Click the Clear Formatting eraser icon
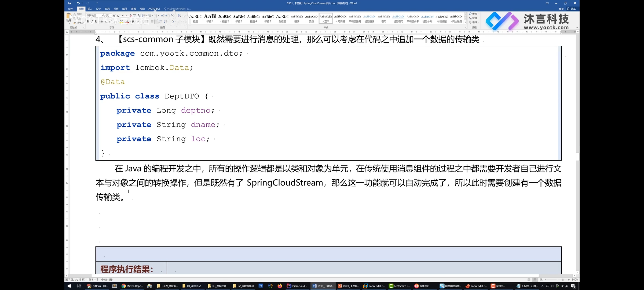Image resolution: width=644 pixels, height=290 pixels. [131, 16]
